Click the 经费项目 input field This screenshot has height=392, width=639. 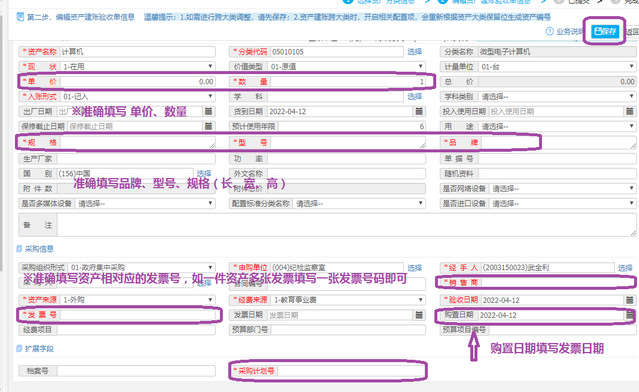136,330
